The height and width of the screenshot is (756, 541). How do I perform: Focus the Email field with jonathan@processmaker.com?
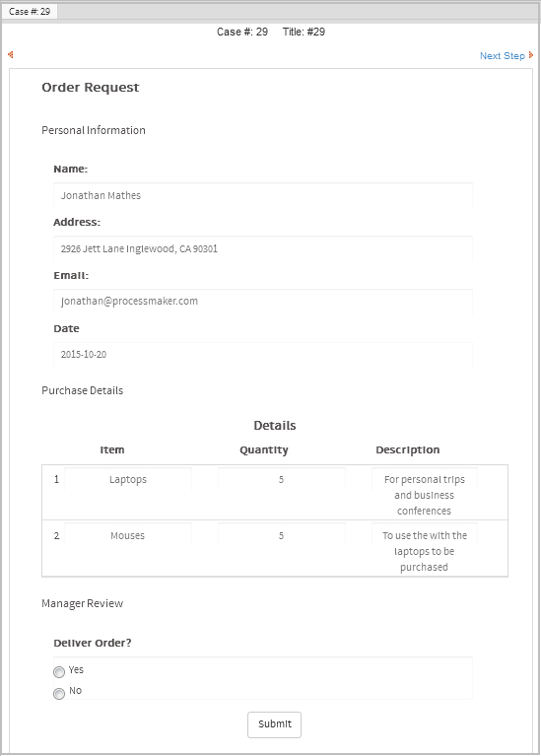click(x=263, y=302)
